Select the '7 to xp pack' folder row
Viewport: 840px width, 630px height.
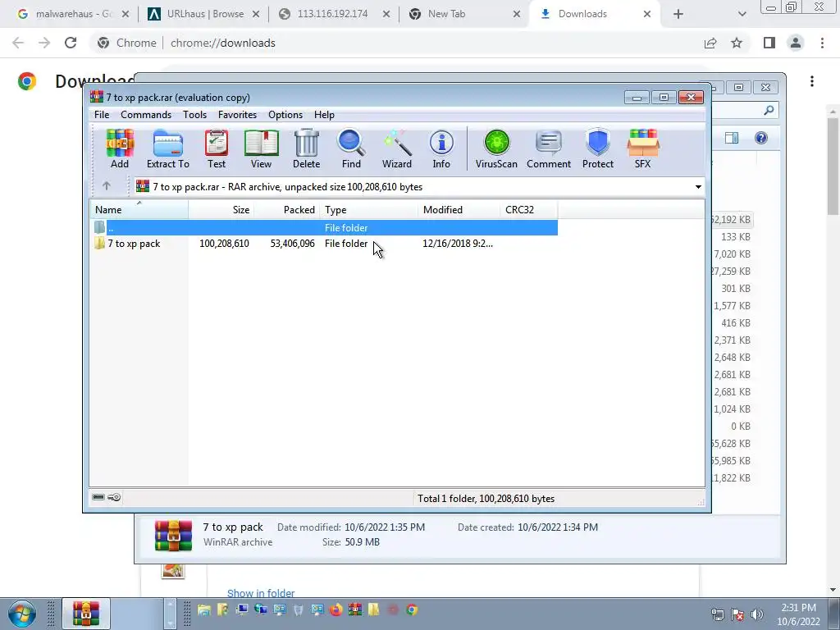pyautogui.click(x=325, y=243)
